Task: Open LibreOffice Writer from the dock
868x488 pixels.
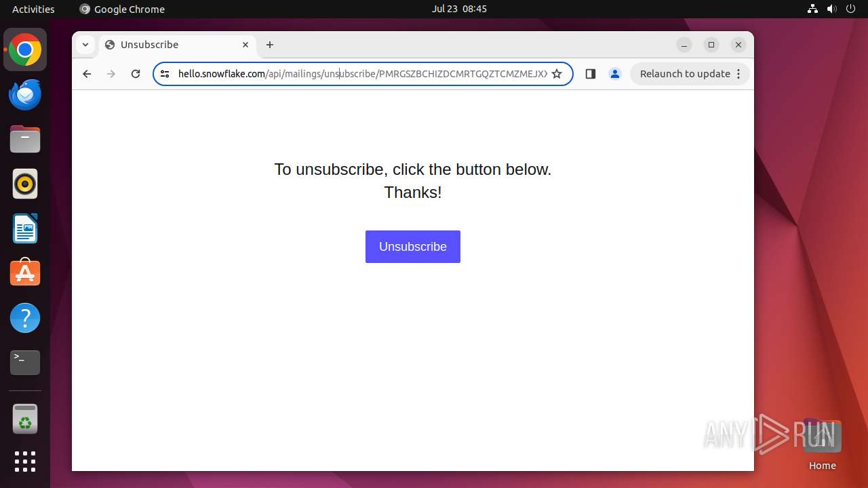Action: point(25,228)
